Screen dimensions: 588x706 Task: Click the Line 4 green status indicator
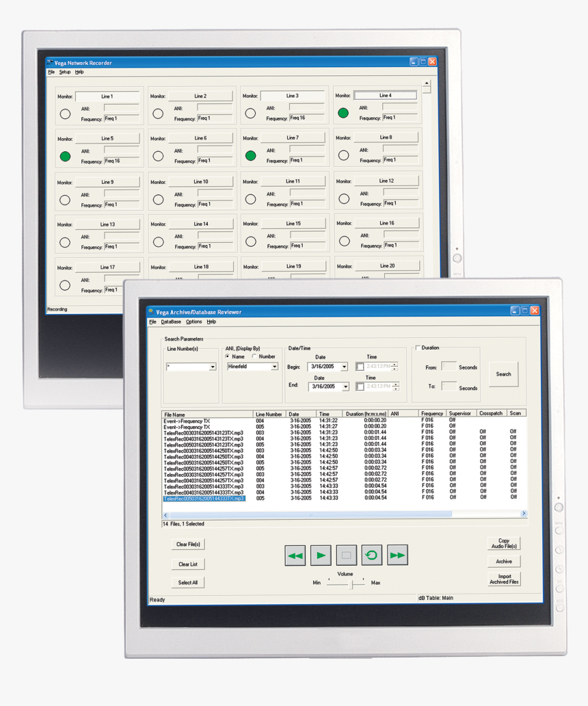click(x=343, y=113)
